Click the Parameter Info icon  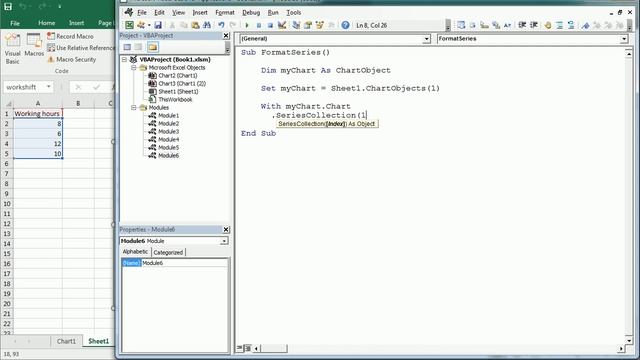[496, 25]
